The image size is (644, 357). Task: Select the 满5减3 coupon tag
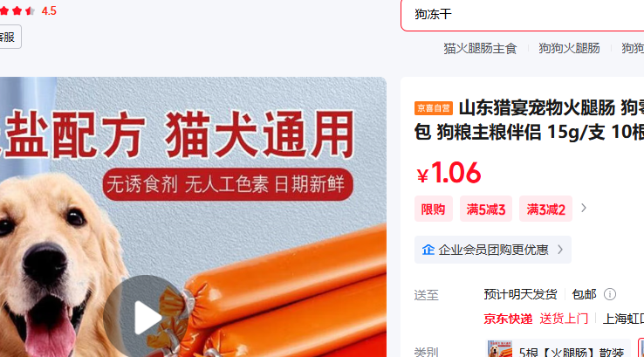coord(486,209)
